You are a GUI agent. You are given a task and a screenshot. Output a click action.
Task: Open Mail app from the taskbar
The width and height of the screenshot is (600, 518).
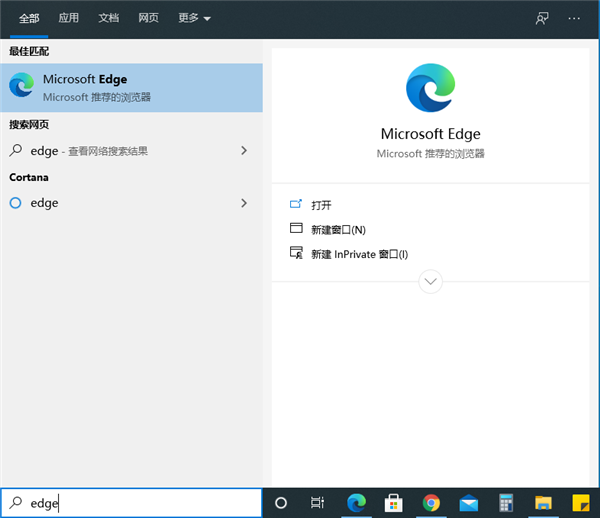468,503
